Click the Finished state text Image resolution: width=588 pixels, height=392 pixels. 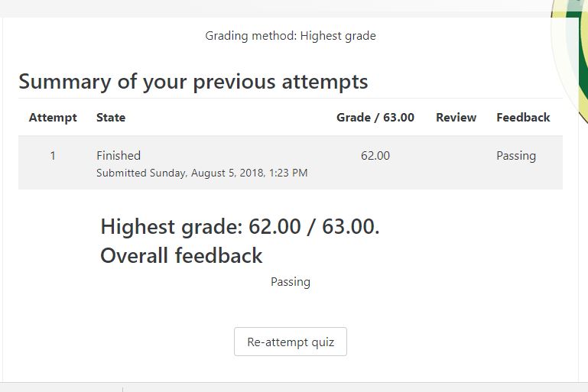click(x=119, y=156)
